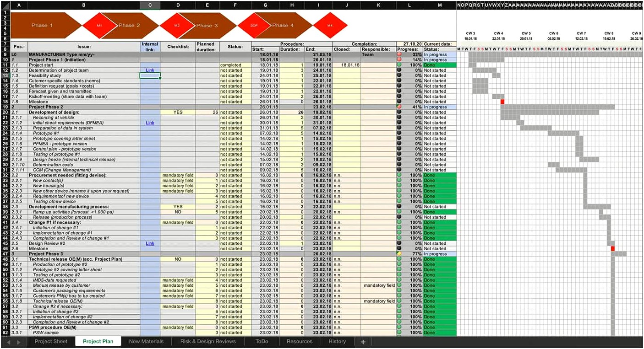The height and width of the screenshot is (349, 644).
Task: Click the green status light for IMDS-data requested
Action: [x=399, y=280]
